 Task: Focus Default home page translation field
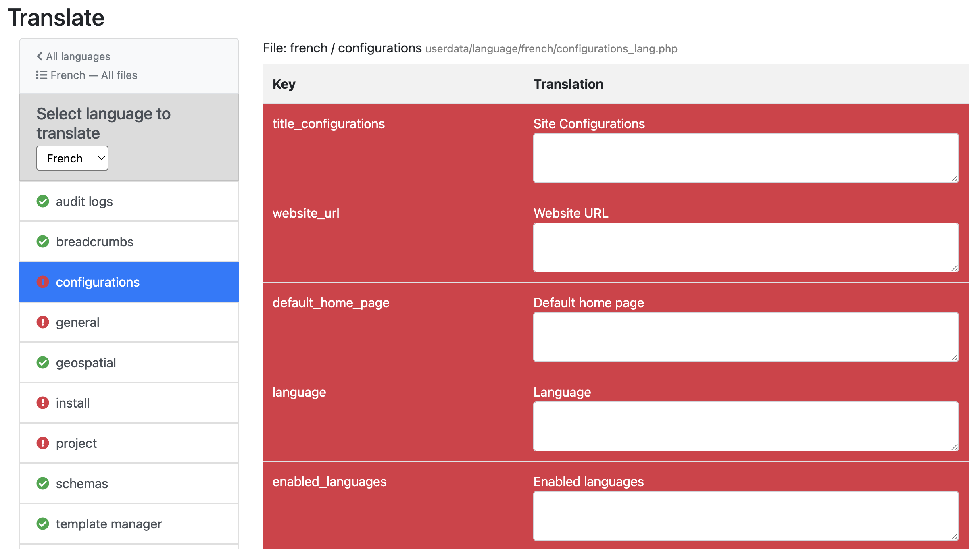[745, 337]
